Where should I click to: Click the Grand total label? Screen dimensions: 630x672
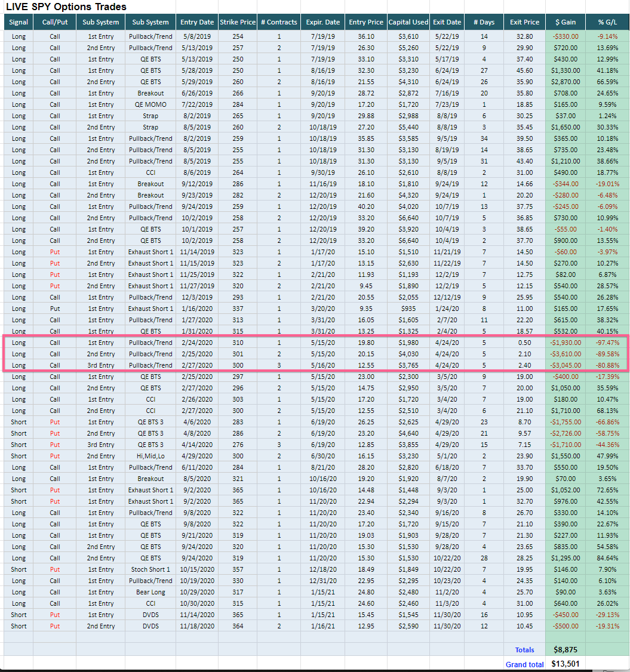click(x=524, y=664)
